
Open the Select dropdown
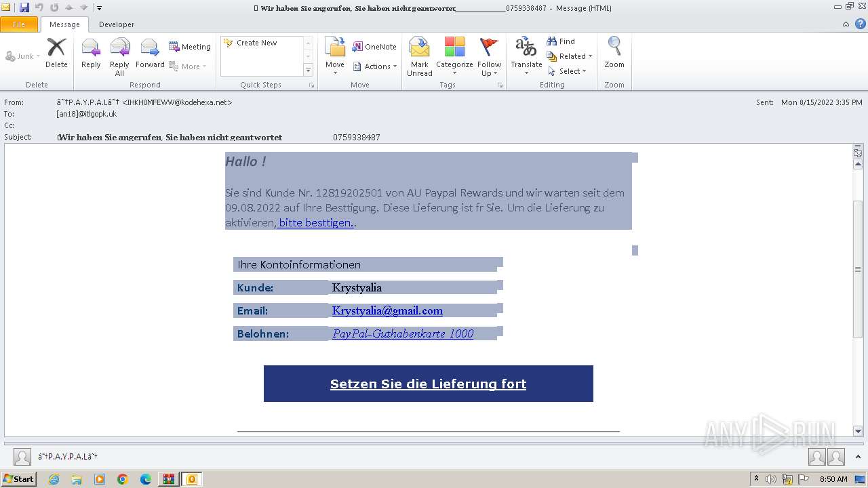click(x=567, y=71)
